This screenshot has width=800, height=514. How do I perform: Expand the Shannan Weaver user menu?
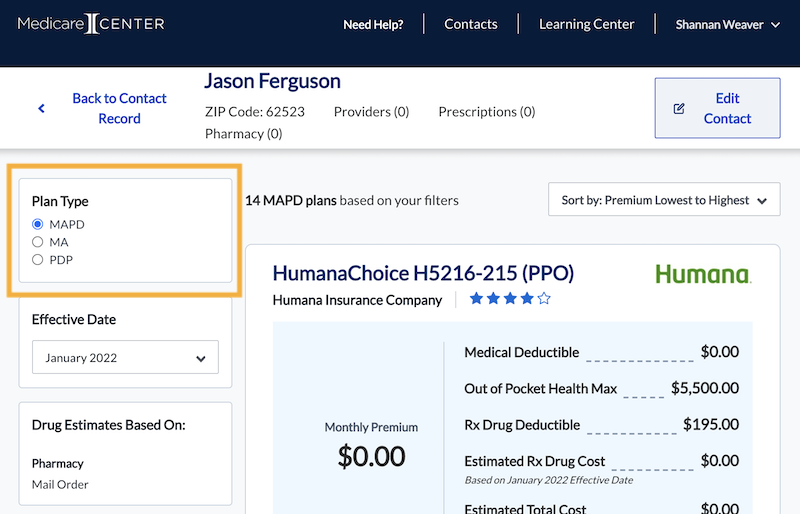(x=727, y=25)
